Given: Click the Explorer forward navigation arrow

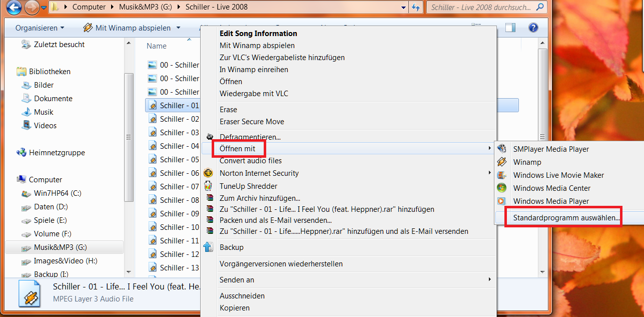Looking at the screenshot, I should click(x=31, y=7).
